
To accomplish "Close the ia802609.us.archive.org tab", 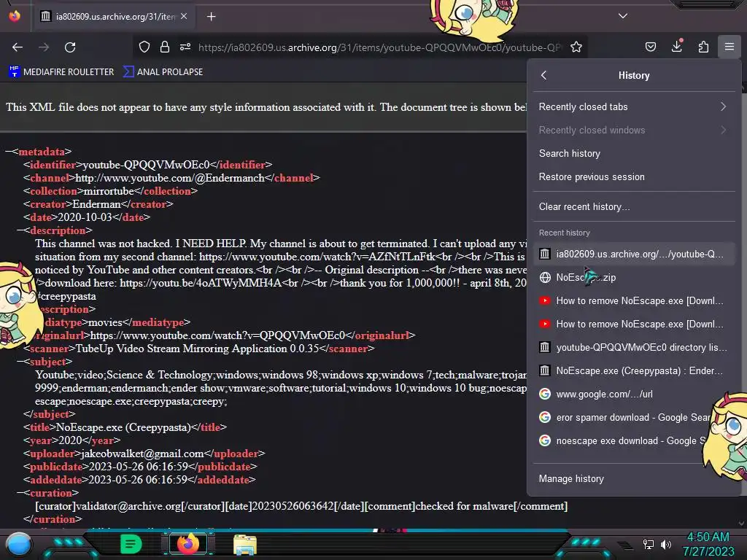I will pos(184,16).
